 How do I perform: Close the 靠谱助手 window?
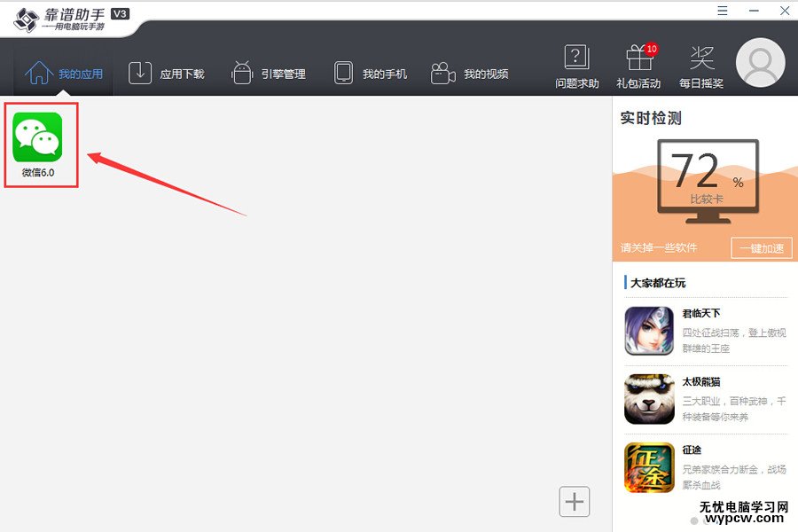tap(785, 11)
